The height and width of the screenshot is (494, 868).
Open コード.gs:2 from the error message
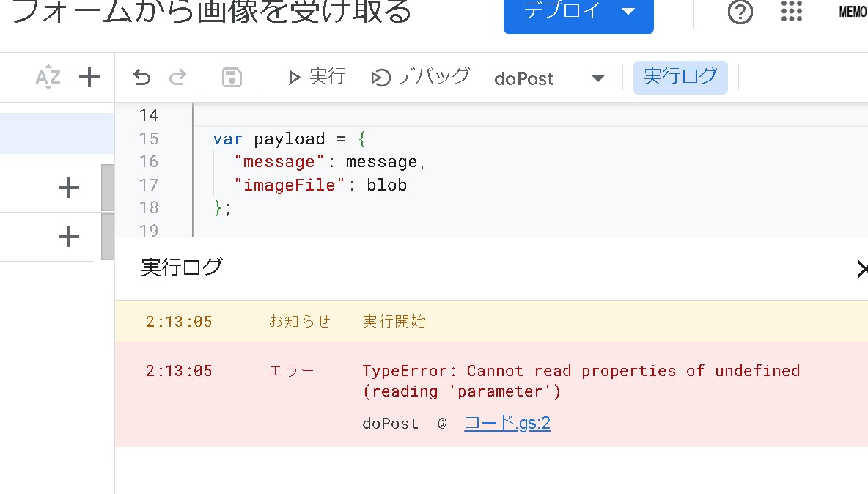click(x=507, y=422)
